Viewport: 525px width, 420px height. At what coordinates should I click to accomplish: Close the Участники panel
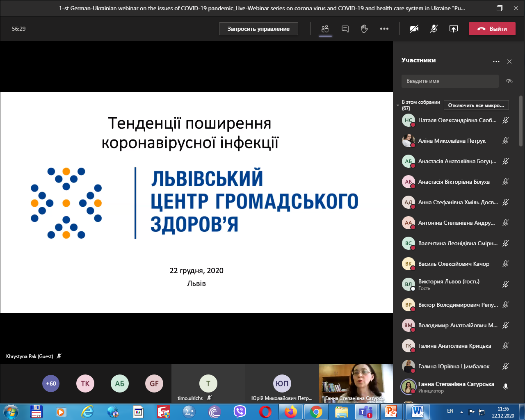509,62
